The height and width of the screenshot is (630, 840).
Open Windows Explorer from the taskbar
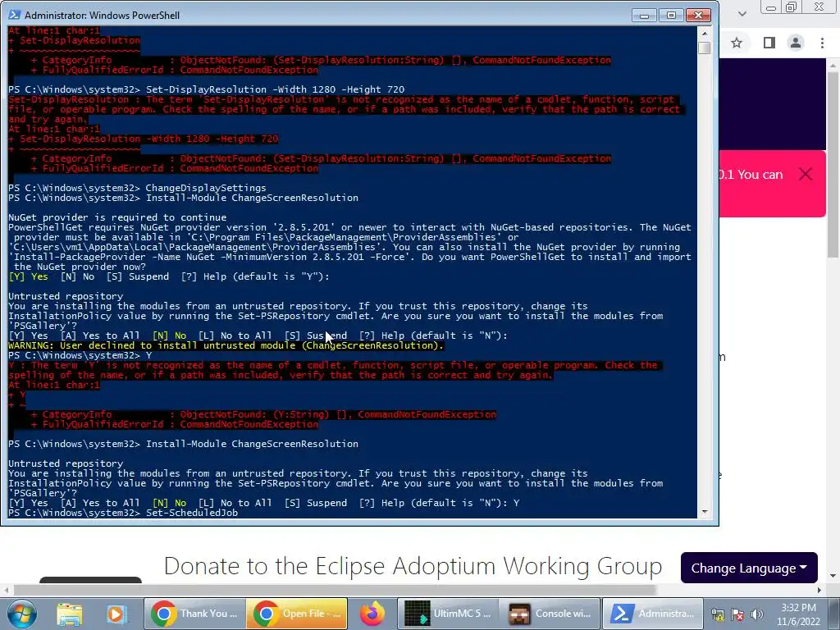click(70, 614)
